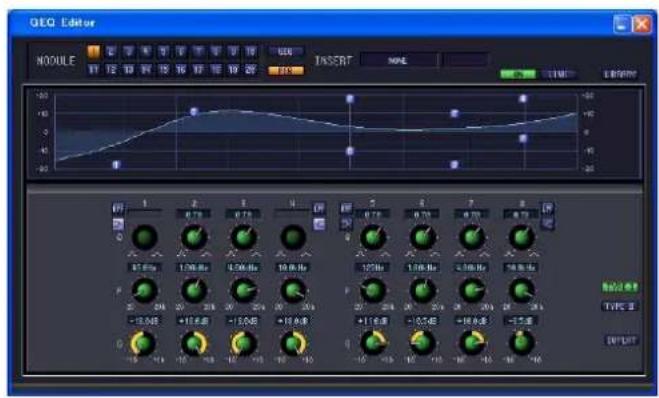659x398 pixels.
Task: Click band 4 frequency knob
Action: point(293,290)
